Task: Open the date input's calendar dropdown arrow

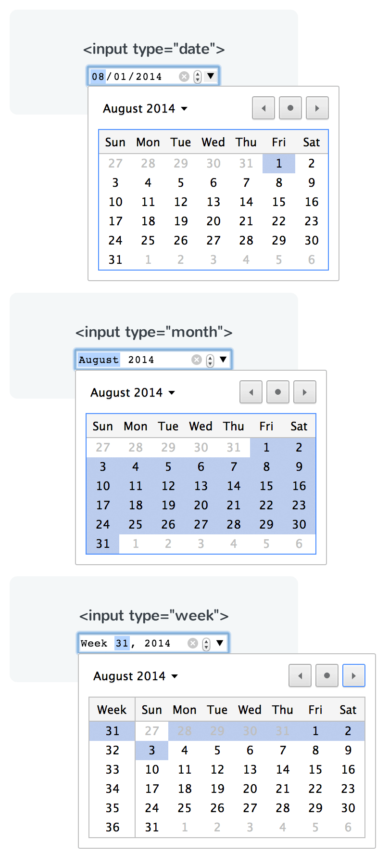Action: (x=210, y=76)
